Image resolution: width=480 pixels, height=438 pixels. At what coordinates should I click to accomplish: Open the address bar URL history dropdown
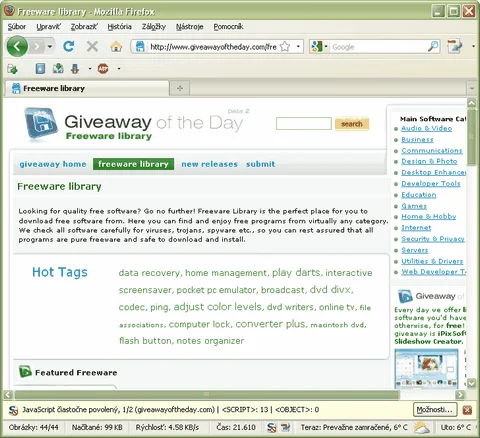298,46
